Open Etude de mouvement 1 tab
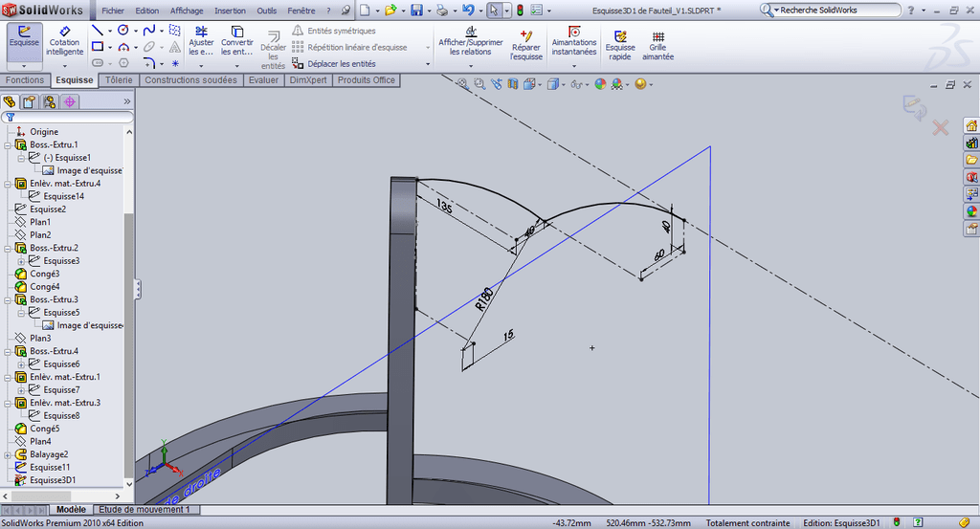 pos(144,510)
